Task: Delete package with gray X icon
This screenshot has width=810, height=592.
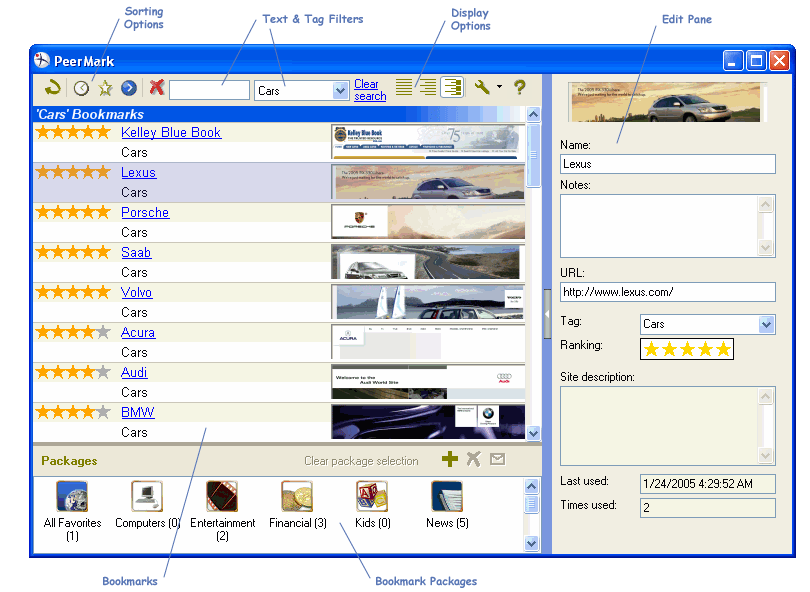Action: (x=473, y=459)
